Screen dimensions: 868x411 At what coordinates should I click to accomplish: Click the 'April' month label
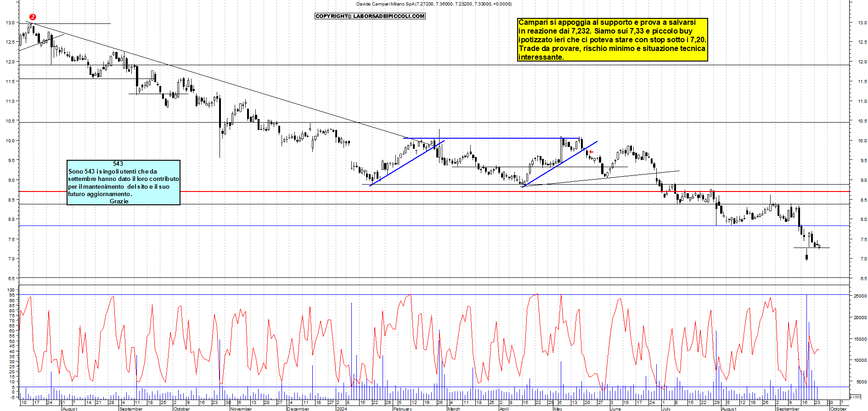(504, 409)
